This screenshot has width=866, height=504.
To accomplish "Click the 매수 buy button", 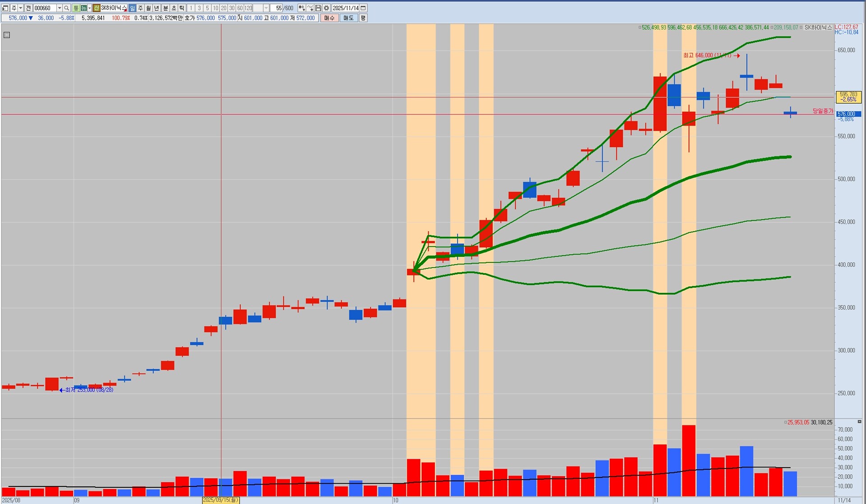I will click(x=329, y=18).
